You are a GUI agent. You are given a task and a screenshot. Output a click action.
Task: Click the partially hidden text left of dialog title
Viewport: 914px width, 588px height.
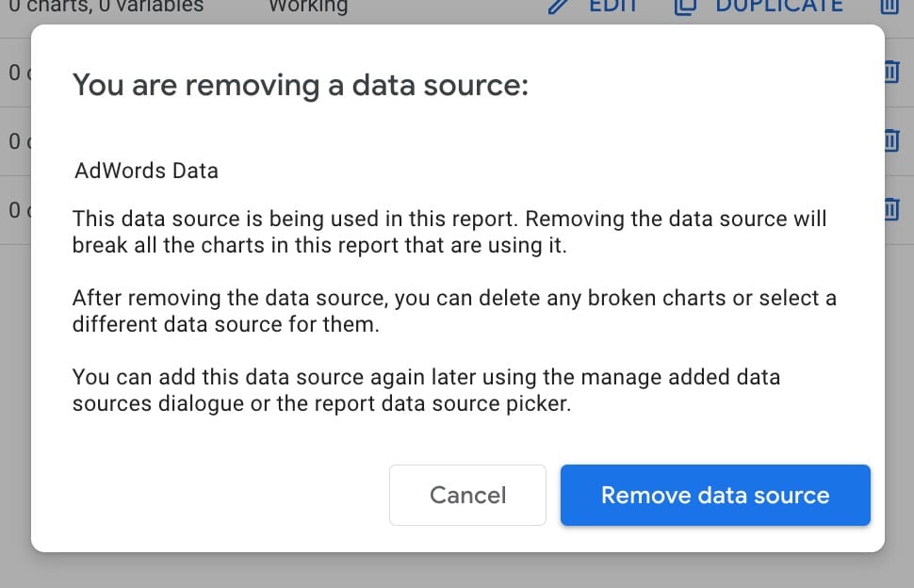(15, 73)
